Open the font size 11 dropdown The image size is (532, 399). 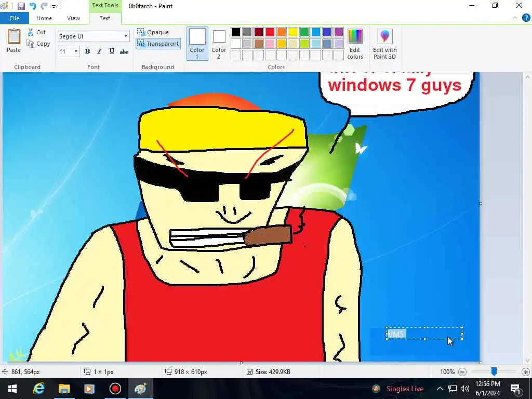click(76, 51)
